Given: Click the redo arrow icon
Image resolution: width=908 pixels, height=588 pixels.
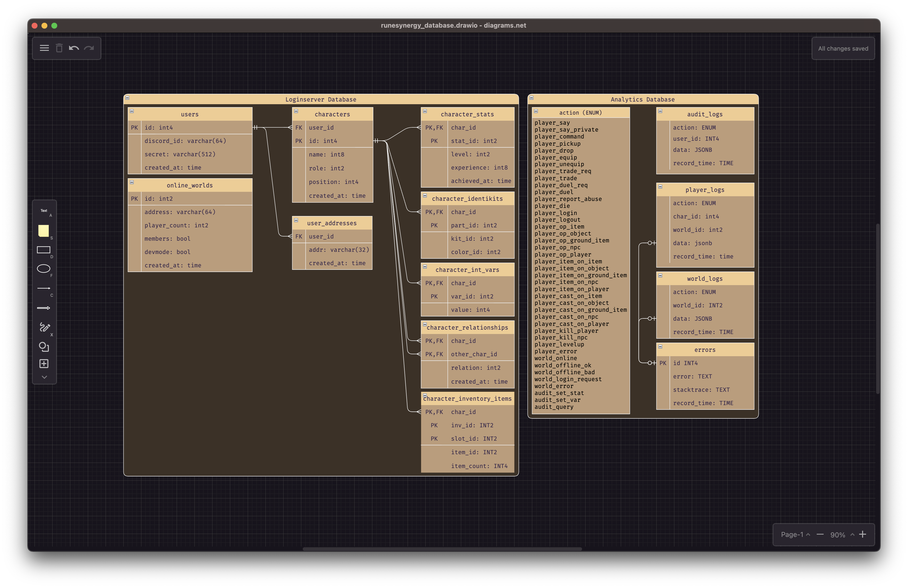Looking at the screenshot, I should click(89, 48).
